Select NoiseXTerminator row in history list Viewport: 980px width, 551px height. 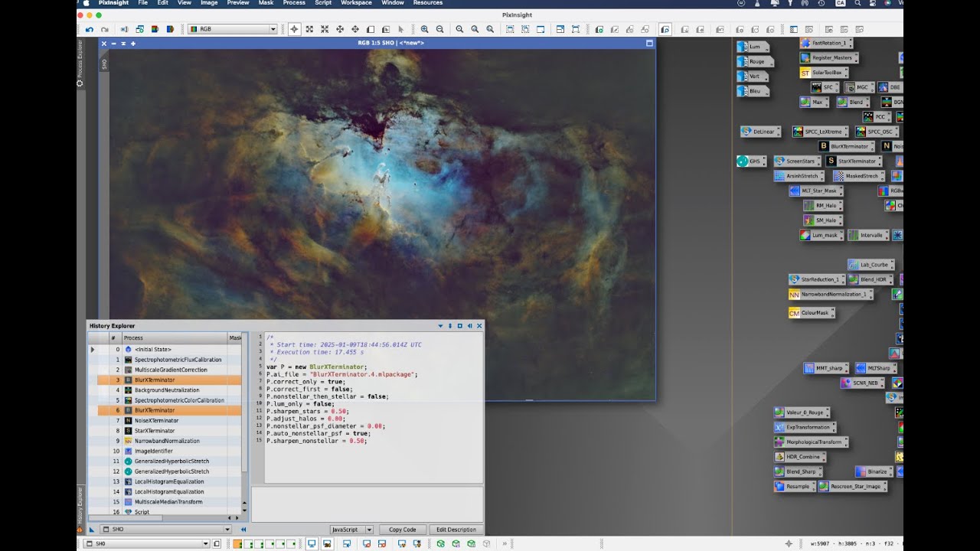coord(169,420)
